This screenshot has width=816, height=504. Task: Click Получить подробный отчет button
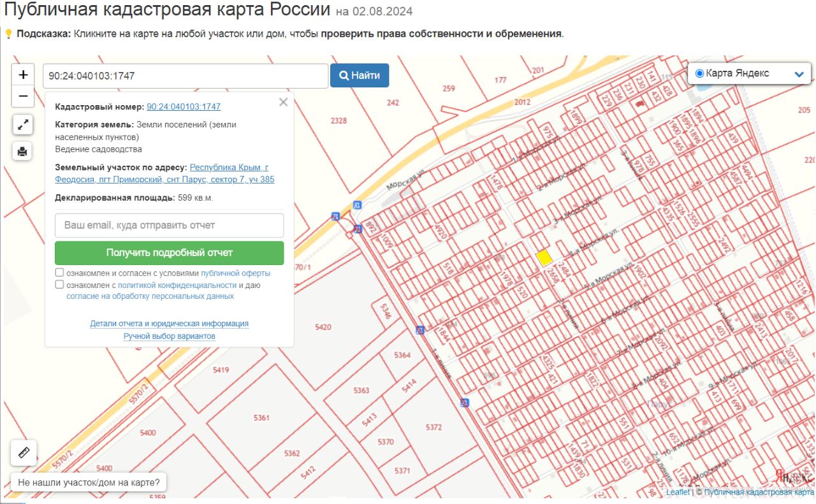(x=170, y=253)
